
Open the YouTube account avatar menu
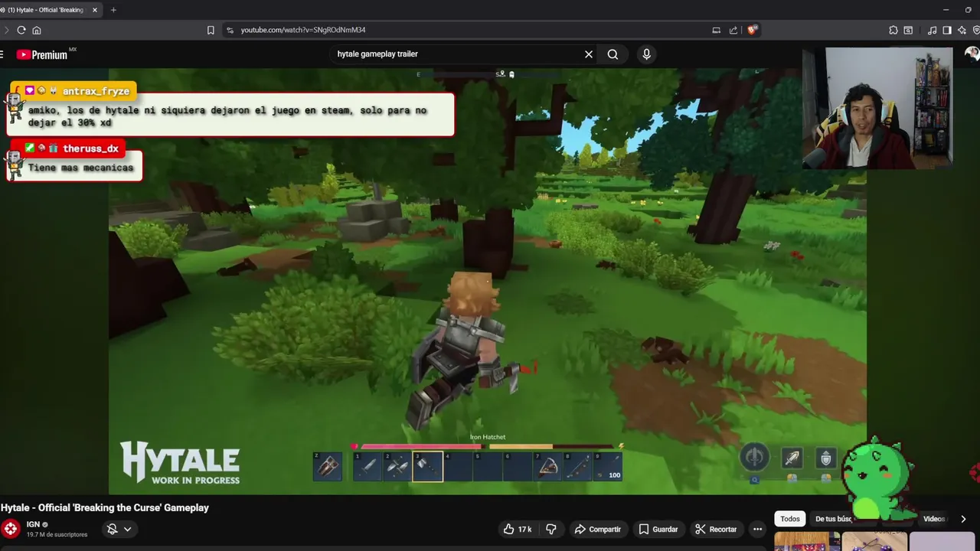[x=972, y=54]
